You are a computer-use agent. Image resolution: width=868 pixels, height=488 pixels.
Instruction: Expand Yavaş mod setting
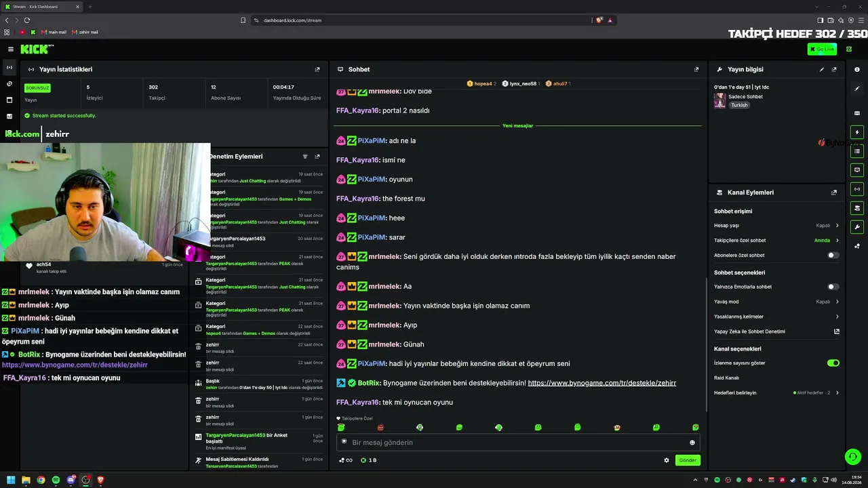(x=777, y=302)
